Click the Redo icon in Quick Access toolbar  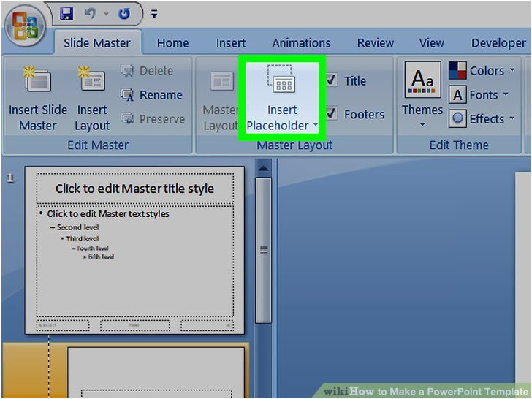click(125, 13)
